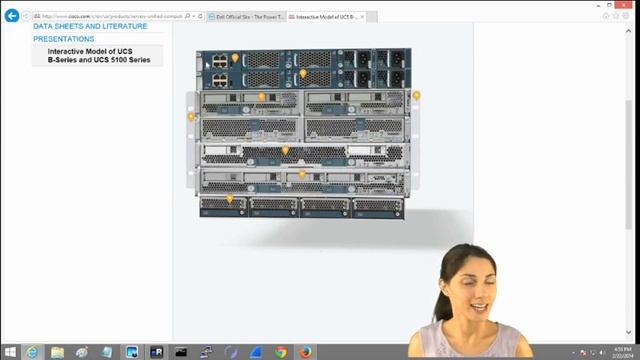Click the scrollbar up arrow

629,31
